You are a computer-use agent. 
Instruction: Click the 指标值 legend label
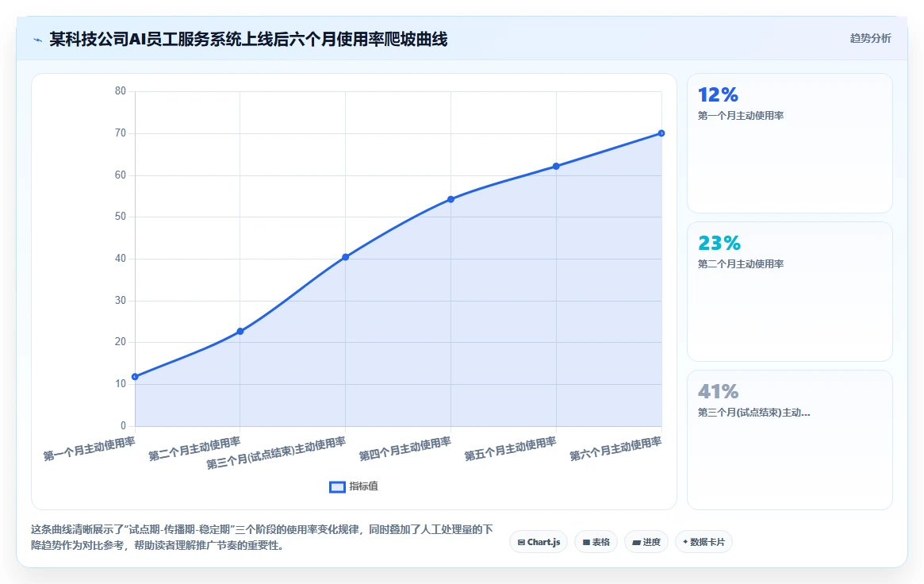pyautogui.click(x=363, y=486)
